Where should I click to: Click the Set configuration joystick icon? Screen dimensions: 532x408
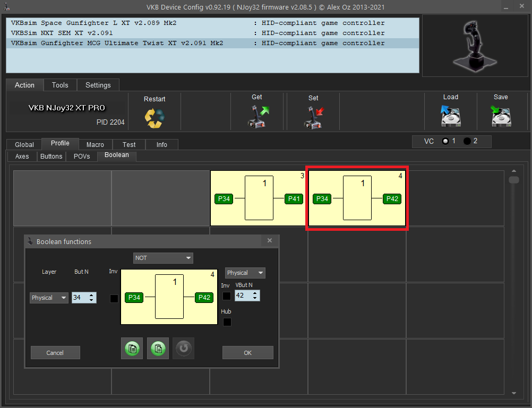[313, 117]
